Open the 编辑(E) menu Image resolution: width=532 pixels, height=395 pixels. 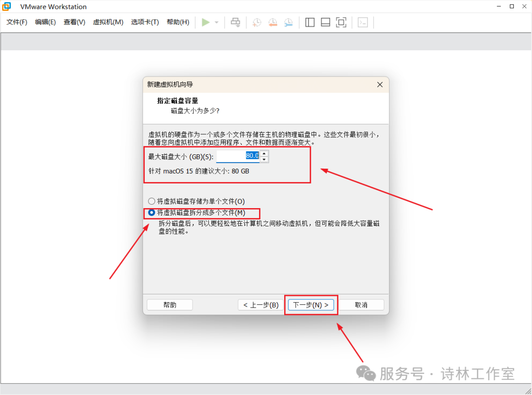(45, 22)
